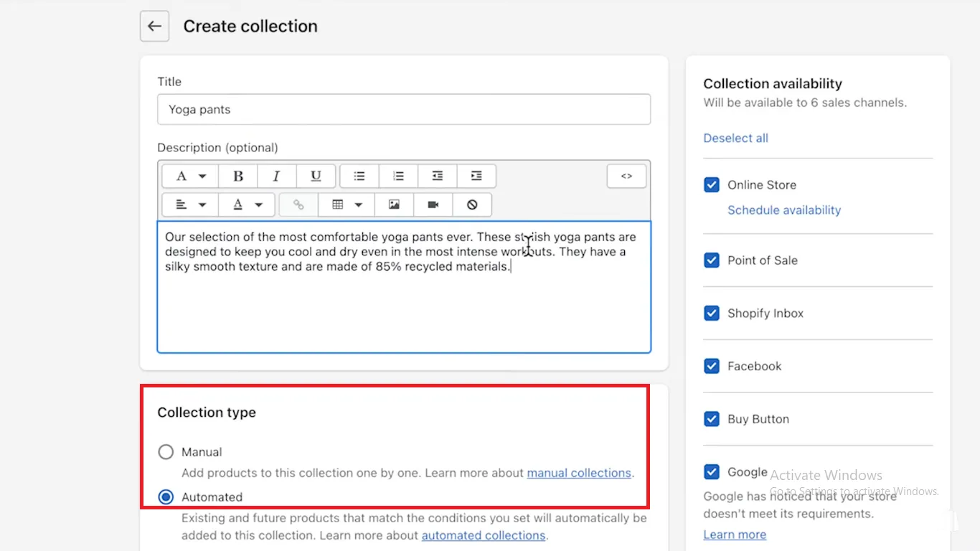Uncheck the Point of Sale channel
Image resolution: width=980 pixels, height=551 pixels.
(712, 260)
